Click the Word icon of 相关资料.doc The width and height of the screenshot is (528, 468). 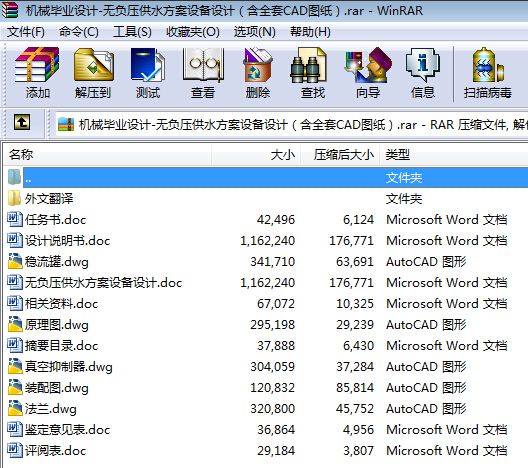[x=14, y=303]
